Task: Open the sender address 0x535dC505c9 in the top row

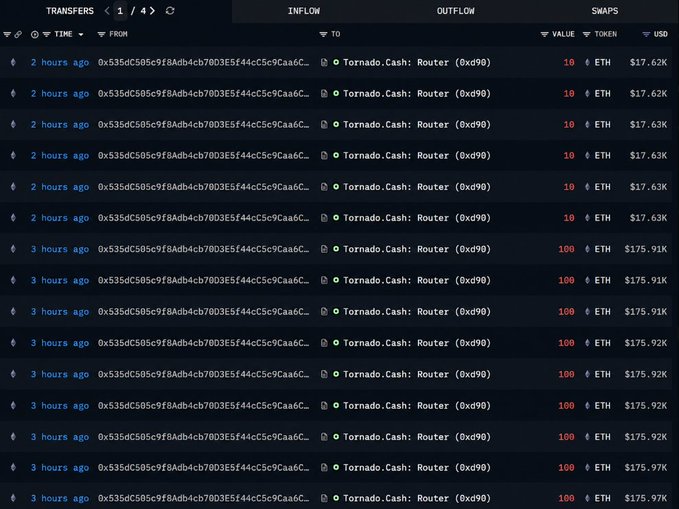Action: (x=204, y=62)
